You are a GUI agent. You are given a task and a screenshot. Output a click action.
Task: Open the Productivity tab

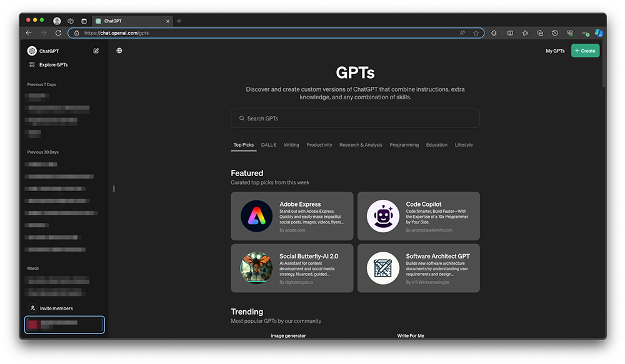[x=319, y=145]
